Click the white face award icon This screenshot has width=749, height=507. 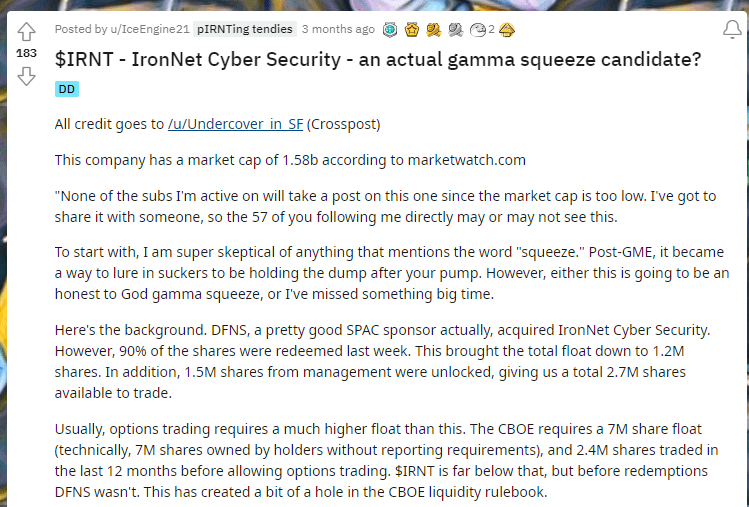[x=476, y=30]
